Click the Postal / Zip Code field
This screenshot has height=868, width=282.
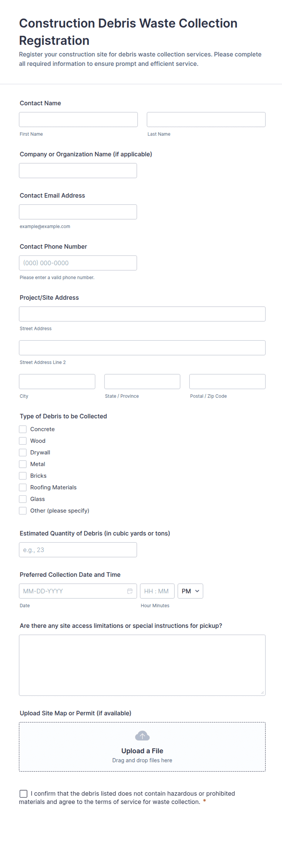point(227,381)
